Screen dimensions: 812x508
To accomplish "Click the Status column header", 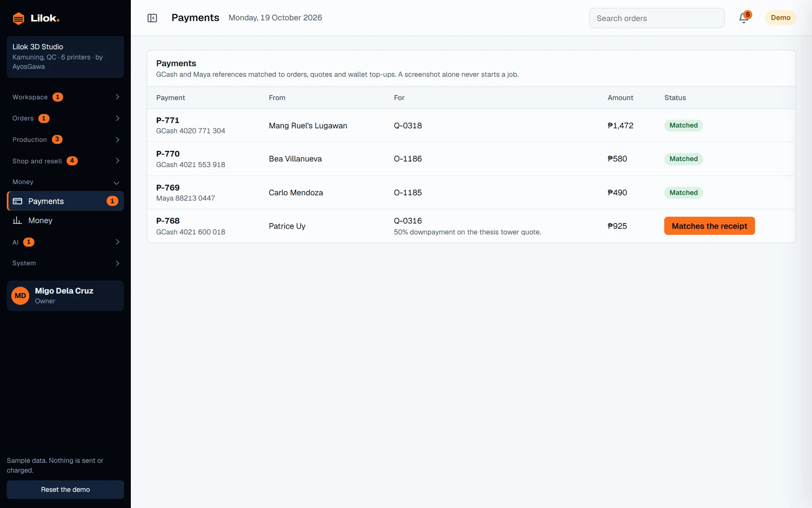I will pos(675,98).
